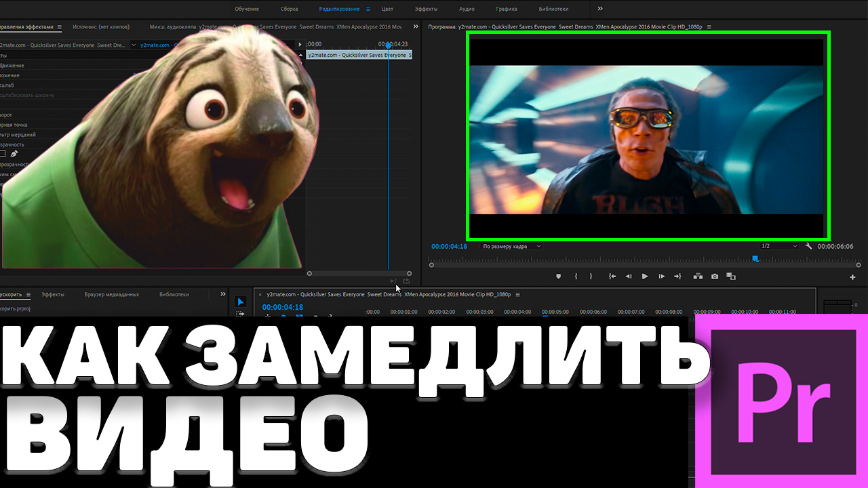Switch to Цвет workspace
Viewport: 868px width, 488px height.
point(387,9)
